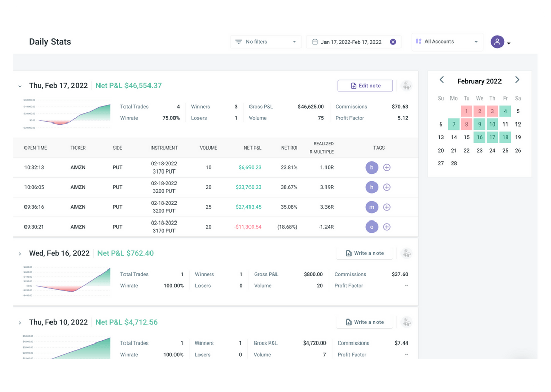Screen dimensions: 551x392
Task: Click the filter icon in the No filters field
Action: (238, 42)
